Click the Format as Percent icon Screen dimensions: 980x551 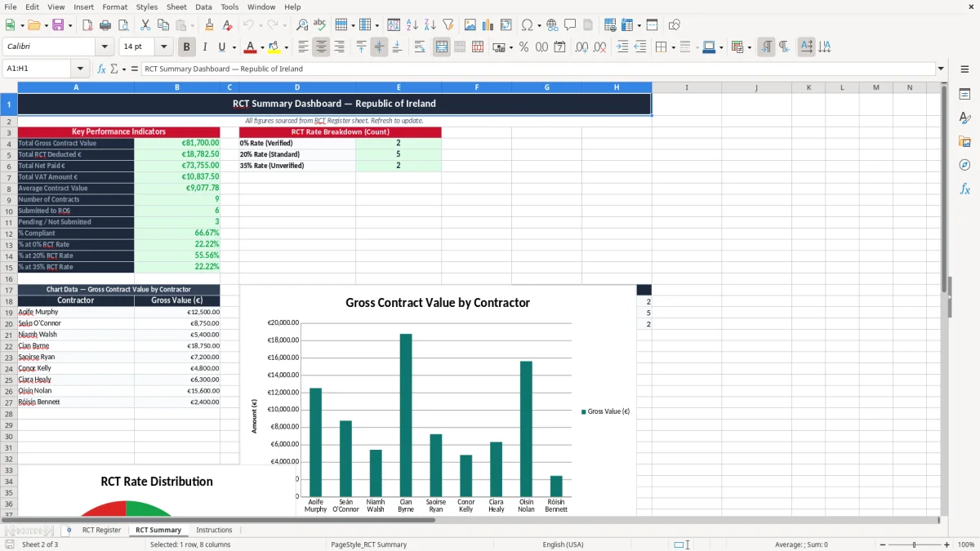click(x=523, y=47)
